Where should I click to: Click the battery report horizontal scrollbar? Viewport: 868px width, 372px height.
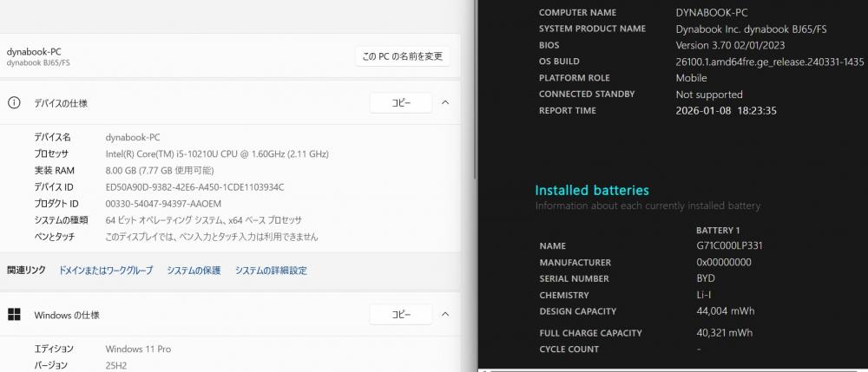point(673,369)
